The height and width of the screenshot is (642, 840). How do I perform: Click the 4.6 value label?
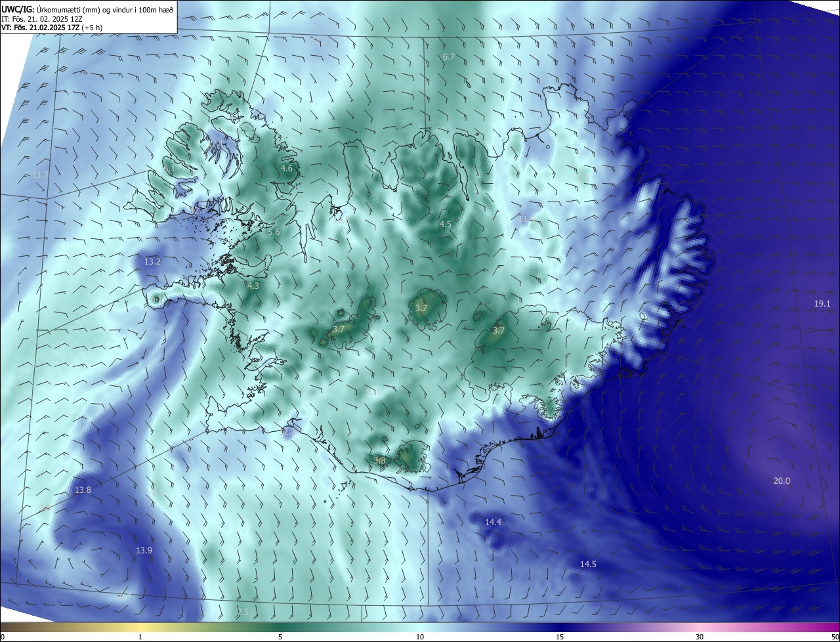pyautogui.click(x=287, y=169)
